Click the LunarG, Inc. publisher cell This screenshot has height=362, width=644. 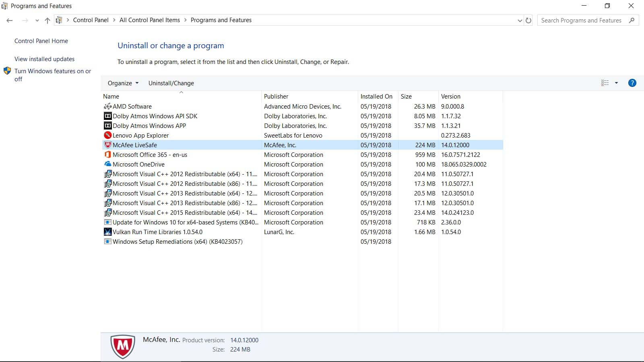279,232
